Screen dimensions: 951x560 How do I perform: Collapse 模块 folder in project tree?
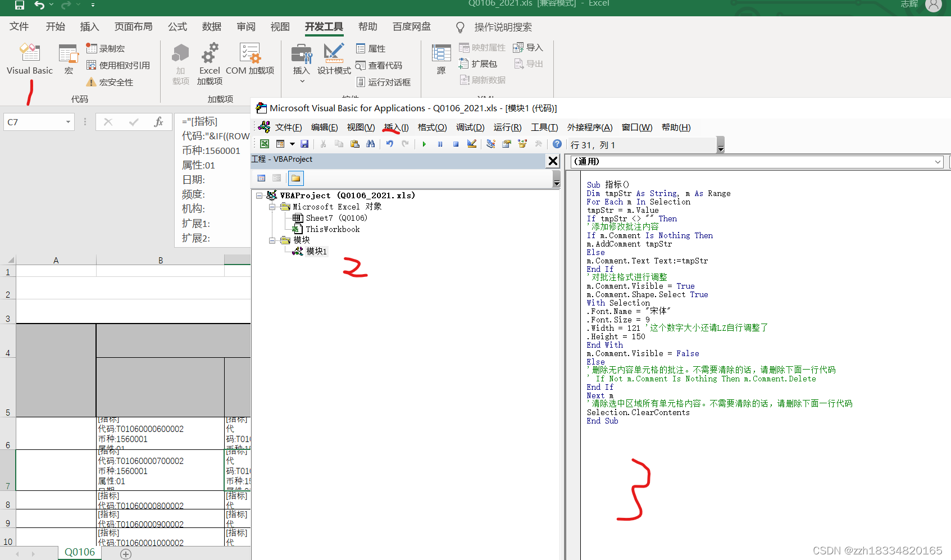point(272,240)
